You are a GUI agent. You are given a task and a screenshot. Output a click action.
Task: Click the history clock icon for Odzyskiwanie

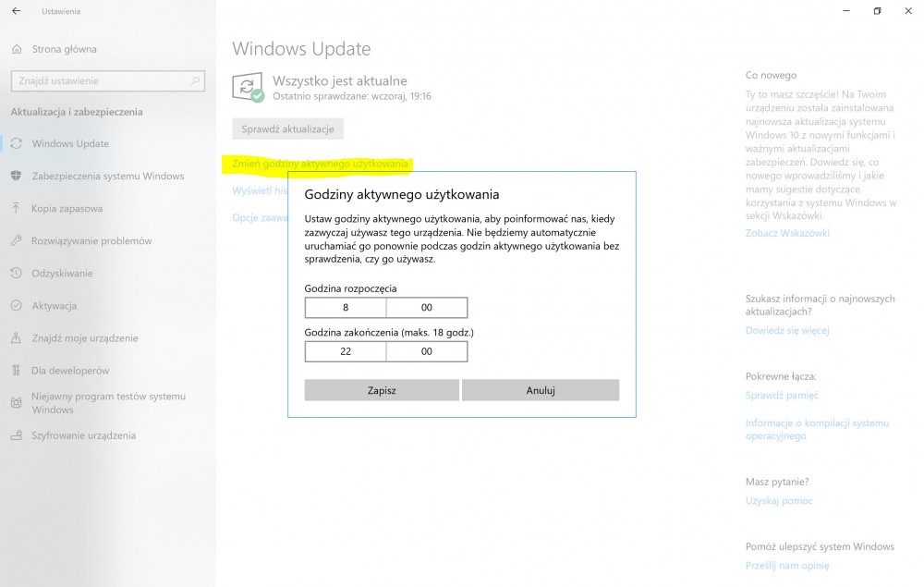pos(17,273)
